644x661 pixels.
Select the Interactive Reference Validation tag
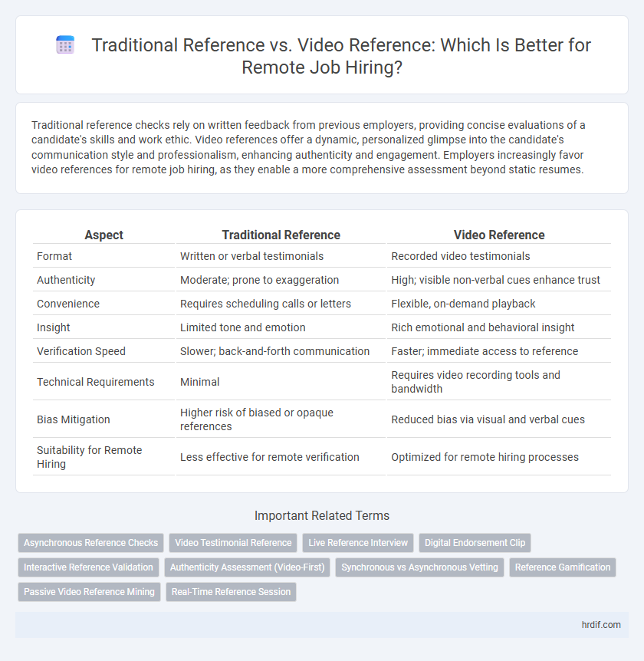88,567
